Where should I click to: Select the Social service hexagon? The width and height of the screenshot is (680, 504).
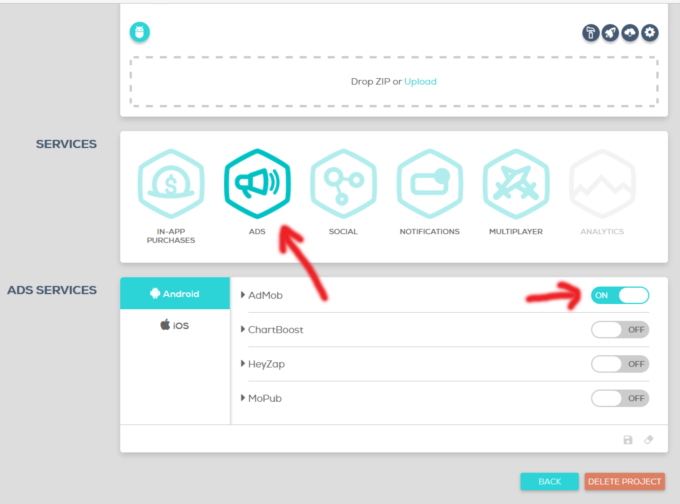pyautogui.click(x=343, y=183)
